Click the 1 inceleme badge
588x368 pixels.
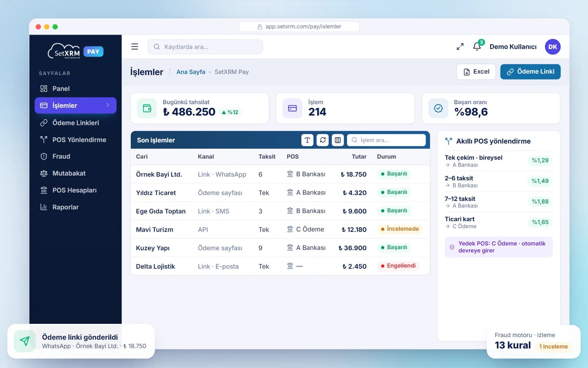point(553,346)
